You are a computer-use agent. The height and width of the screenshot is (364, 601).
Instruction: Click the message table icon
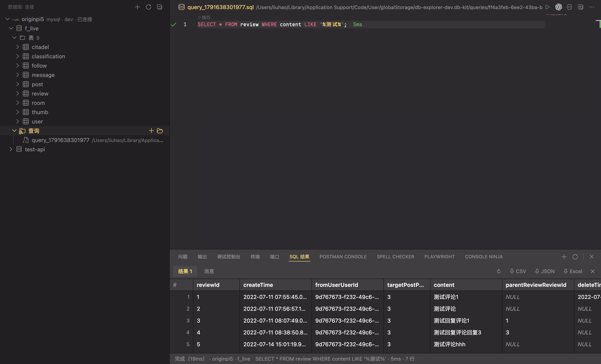tap(26, 75)
